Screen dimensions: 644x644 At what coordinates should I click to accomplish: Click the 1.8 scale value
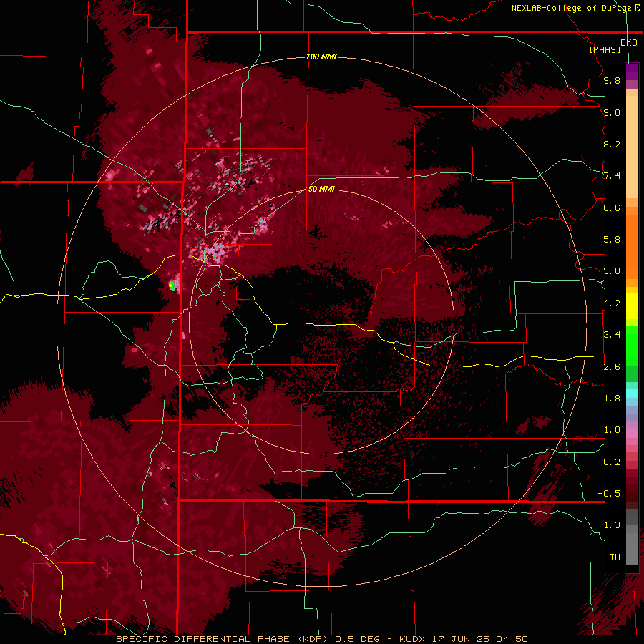point(612,399)
